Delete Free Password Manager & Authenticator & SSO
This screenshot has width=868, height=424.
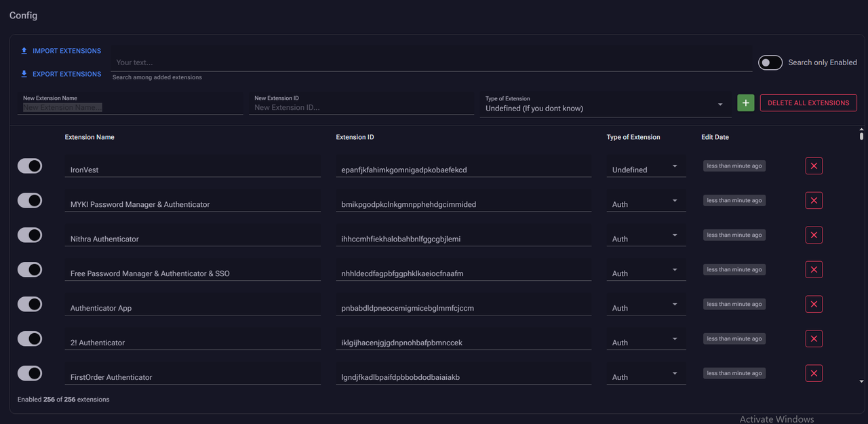click(814, 270)
